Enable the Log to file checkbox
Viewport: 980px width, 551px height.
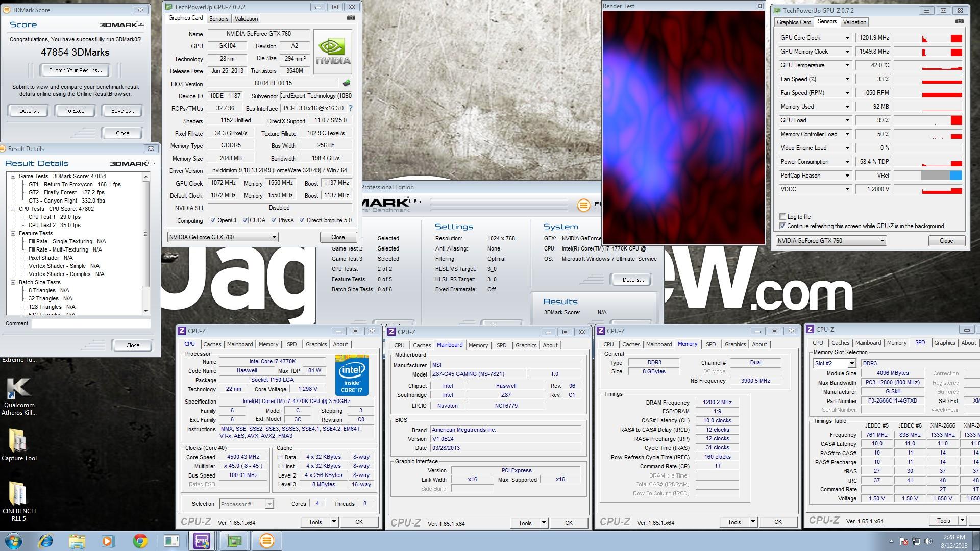point(782,217)
